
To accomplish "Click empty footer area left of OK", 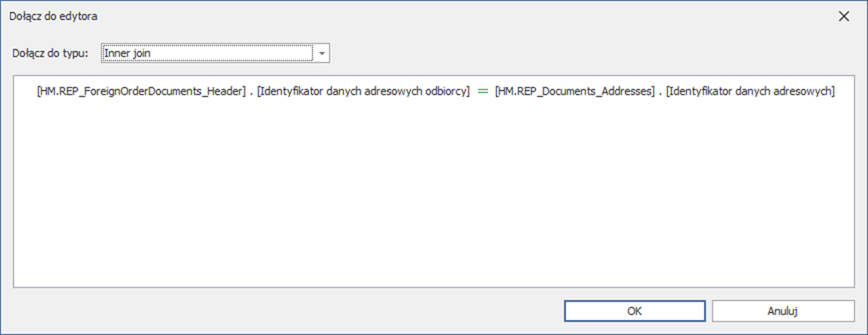I will [279, 310].
